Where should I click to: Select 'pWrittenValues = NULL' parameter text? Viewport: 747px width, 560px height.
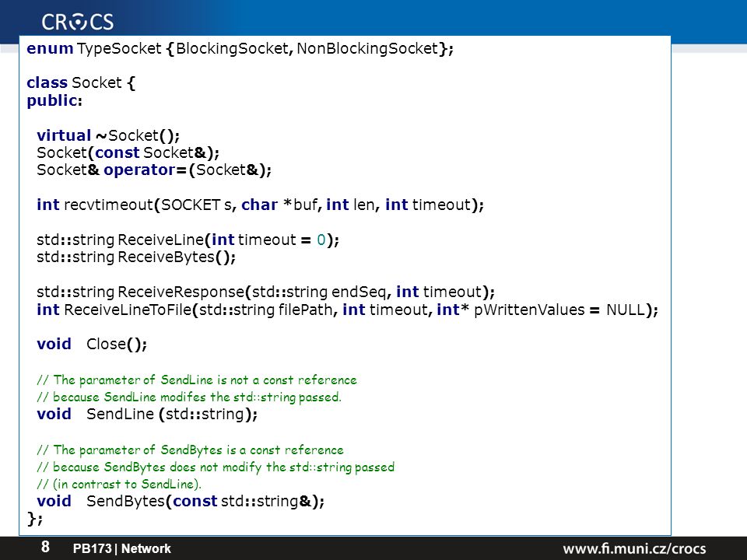(559, 310)
